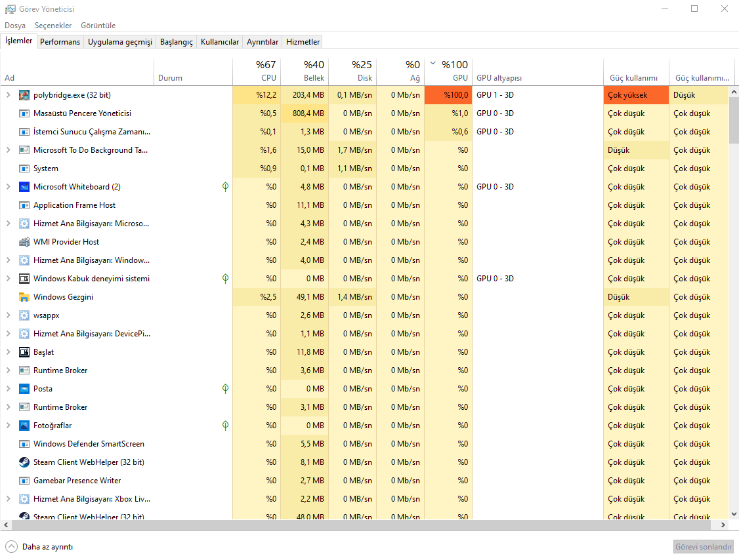Switch to the Uygulama geçmişi tab
This screenshot has width=739, height=560.
coord(120,42)
